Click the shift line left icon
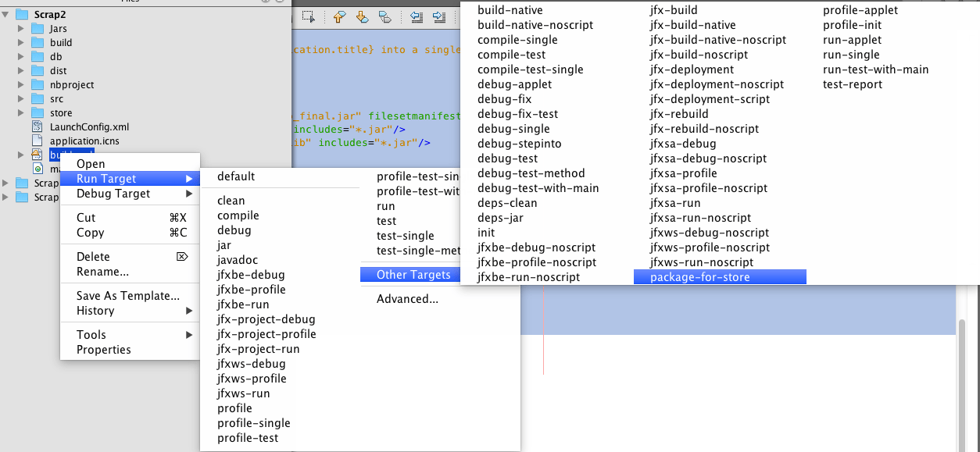The width and height of the screenshot is (980, 452). pyautogui.click(x=417, y=16)
